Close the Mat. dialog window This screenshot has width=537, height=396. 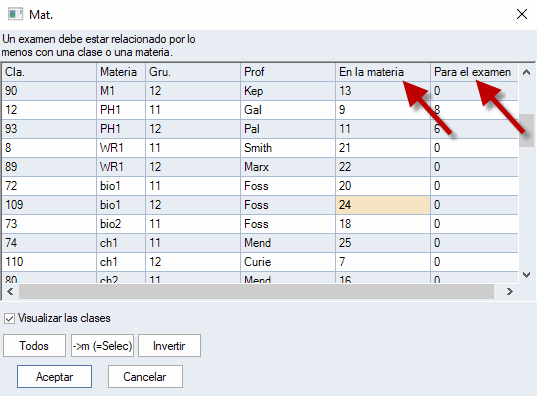pyautogui.click(x=522, y=14)
